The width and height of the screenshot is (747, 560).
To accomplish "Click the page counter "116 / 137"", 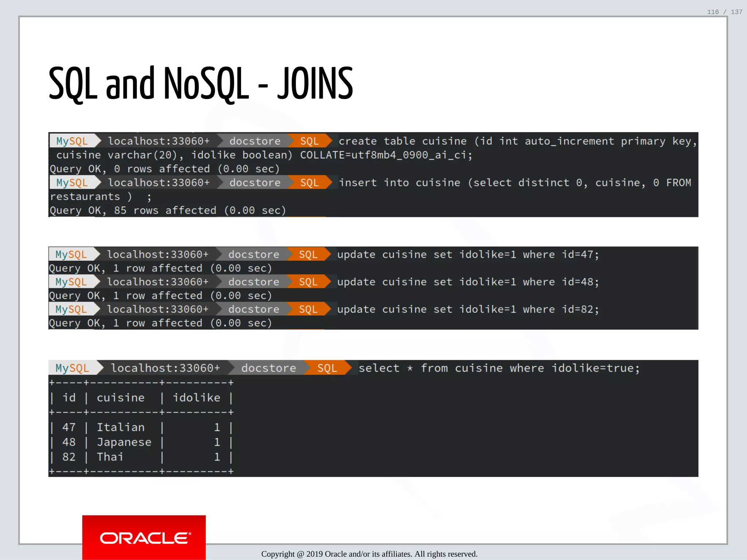I will [x=724, y=12].
